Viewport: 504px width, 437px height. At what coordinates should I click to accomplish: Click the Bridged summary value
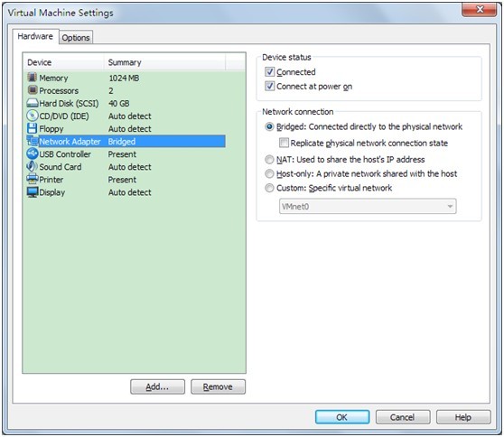pyautogui.click(x=122, y=142)
